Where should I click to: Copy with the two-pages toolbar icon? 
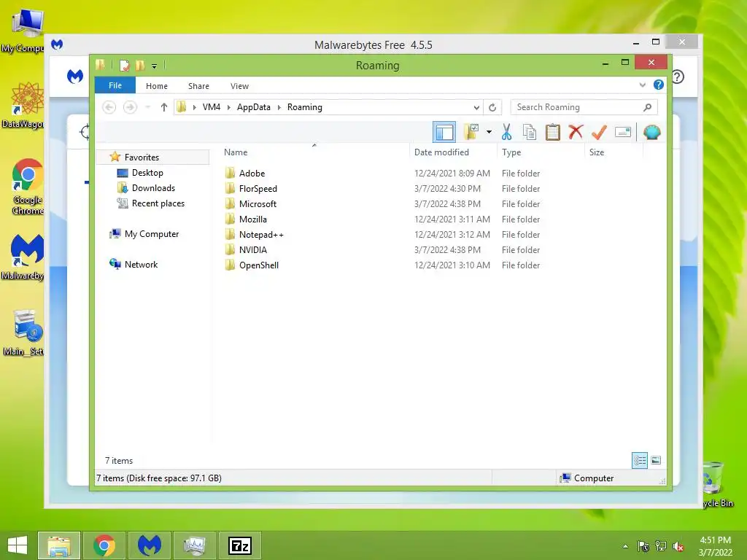[530, 132]
